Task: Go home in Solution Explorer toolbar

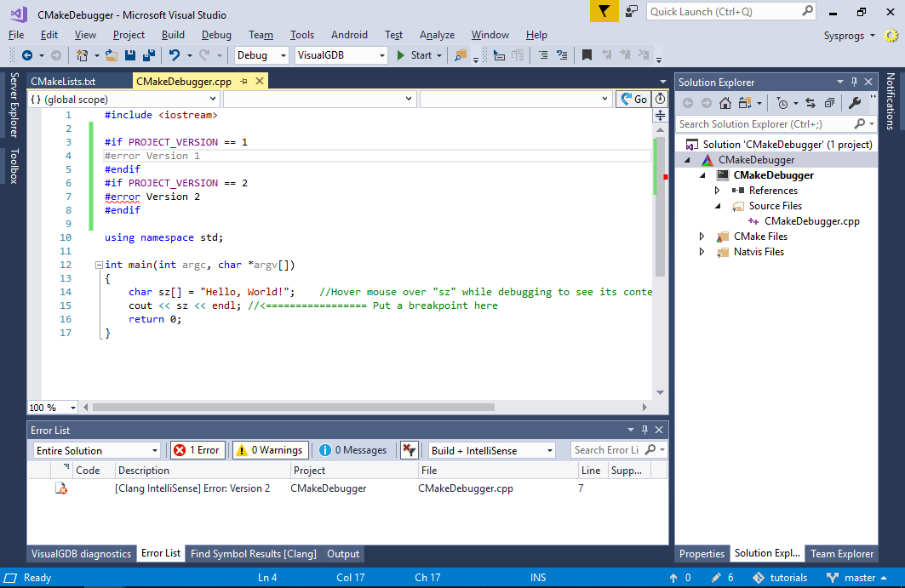Action: [x=725, y=103]
